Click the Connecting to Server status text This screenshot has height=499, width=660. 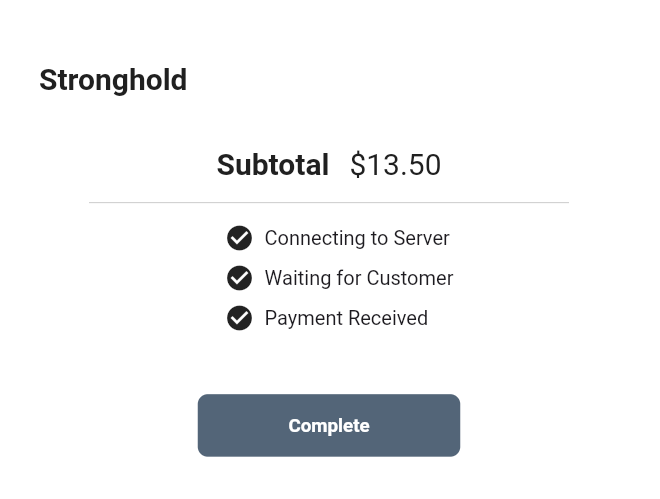point(357,238)
